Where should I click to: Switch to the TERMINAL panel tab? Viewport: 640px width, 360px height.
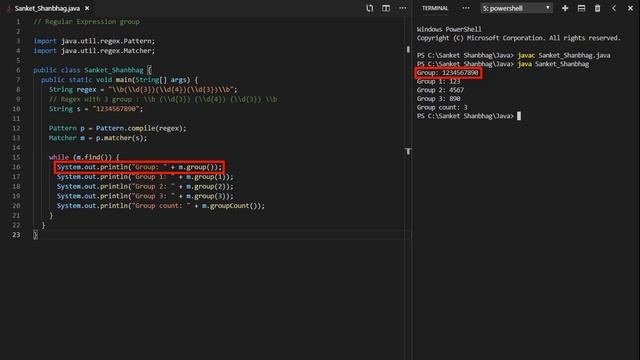[435, 8]
